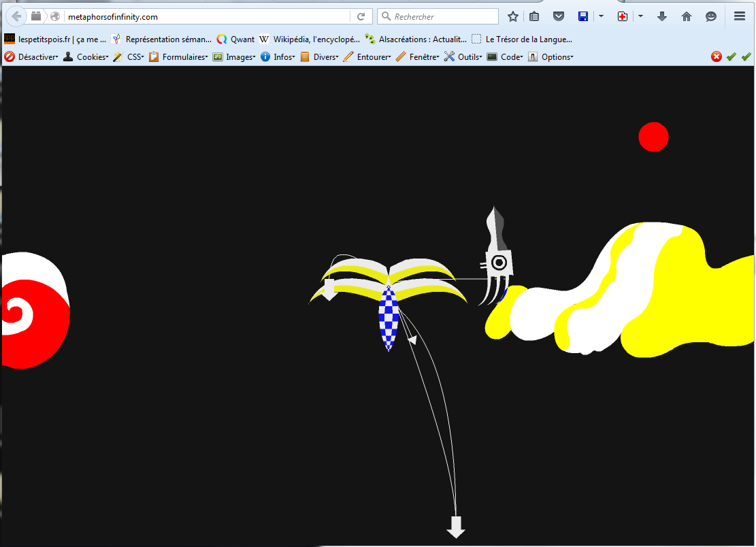Show bookmarks list icon
Screen dimensions: 756x547
(534, 16)
